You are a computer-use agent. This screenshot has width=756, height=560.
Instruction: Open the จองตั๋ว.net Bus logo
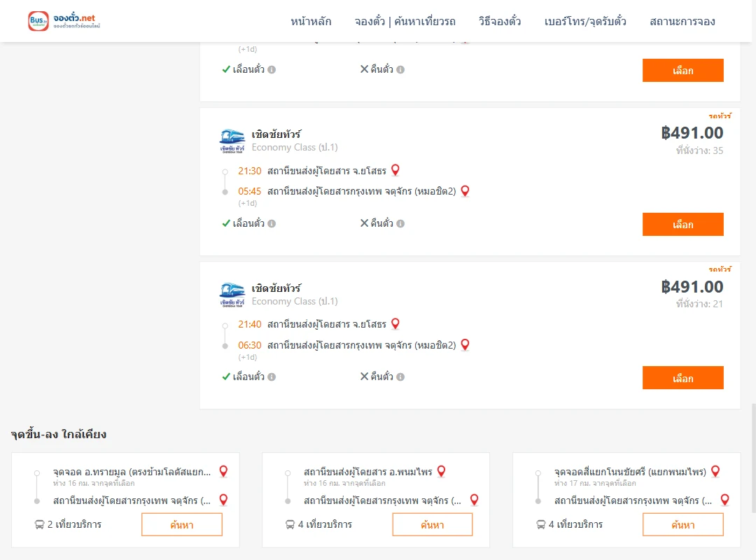(64, 21)
